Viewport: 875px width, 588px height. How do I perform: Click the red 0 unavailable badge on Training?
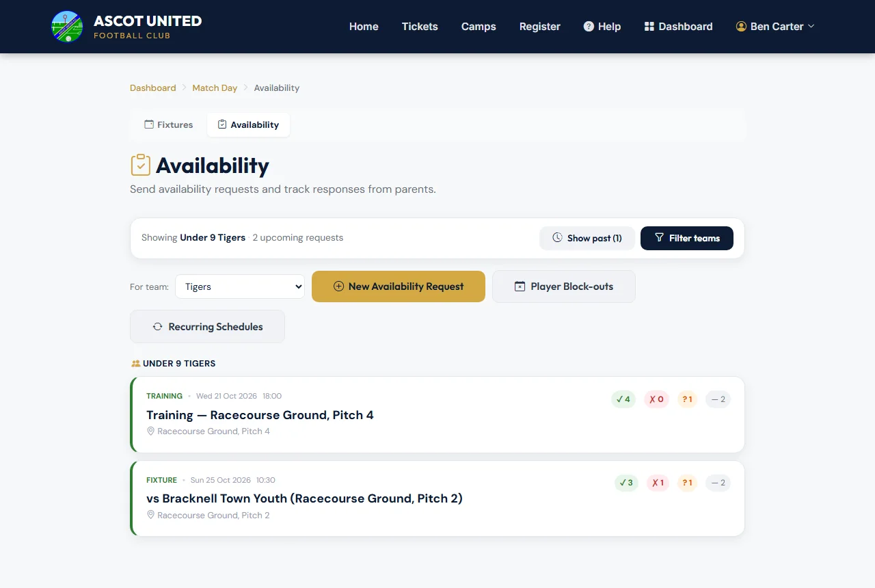pos(656,399)
